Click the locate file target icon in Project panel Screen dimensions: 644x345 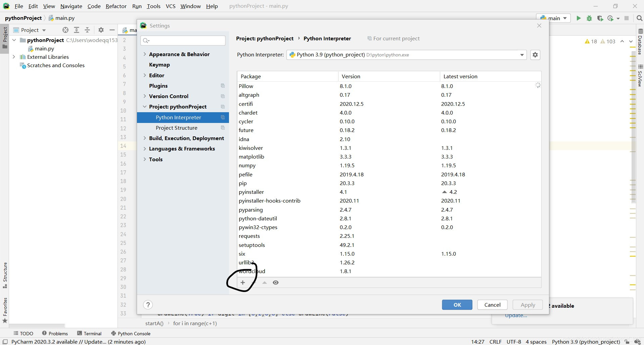[x=65, y=30]
